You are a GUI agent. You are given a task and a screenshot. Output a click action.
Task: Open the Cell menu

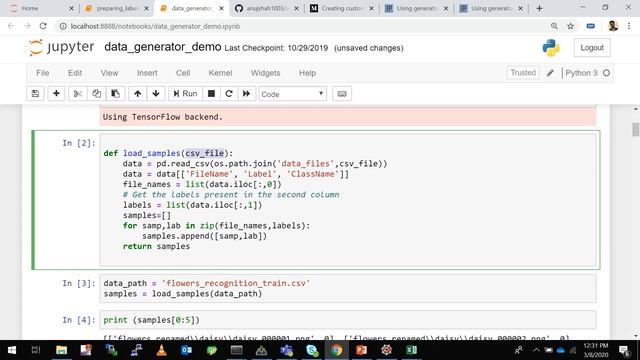tap(183, 73)
